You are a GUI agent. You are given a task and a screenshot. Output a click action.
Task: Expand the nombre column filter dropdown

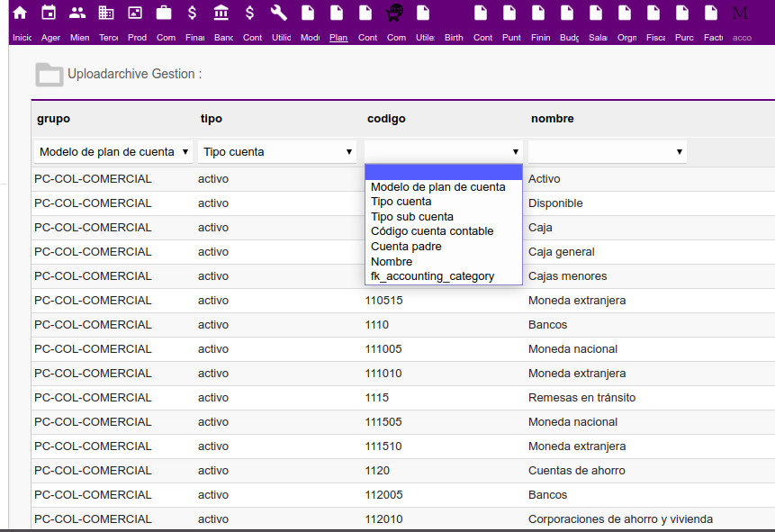click(607, 152)
